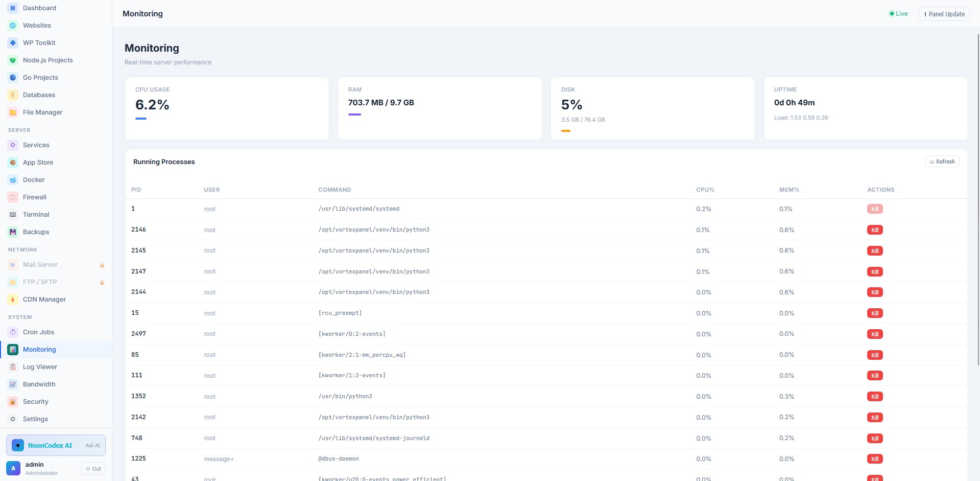This screenshot has width=980, height=481.
Task: Click lock icon next to FTP / SFTP
Action: click(102, 282)
